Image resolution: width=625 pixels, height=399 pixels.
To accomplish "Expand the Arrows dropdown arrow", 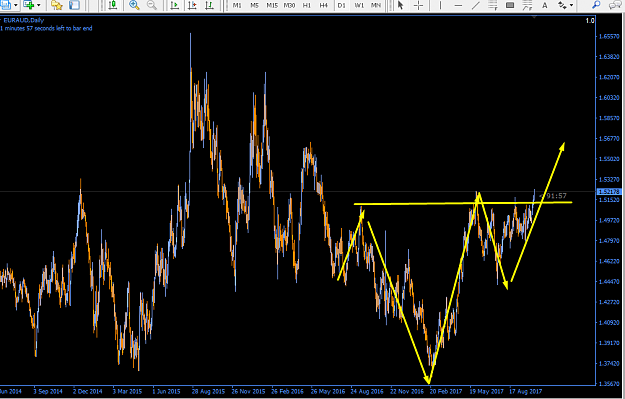I will (572, 5).
